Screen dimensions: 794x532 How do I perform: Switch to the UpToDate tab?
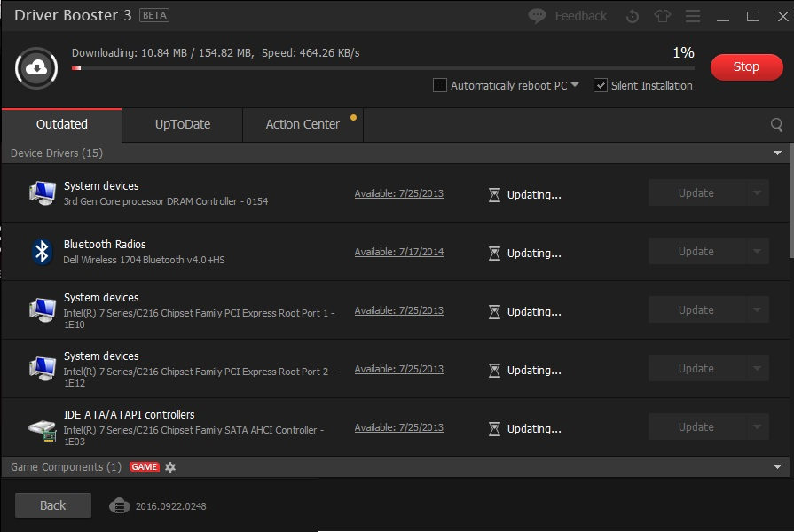[x=182, y=124]
